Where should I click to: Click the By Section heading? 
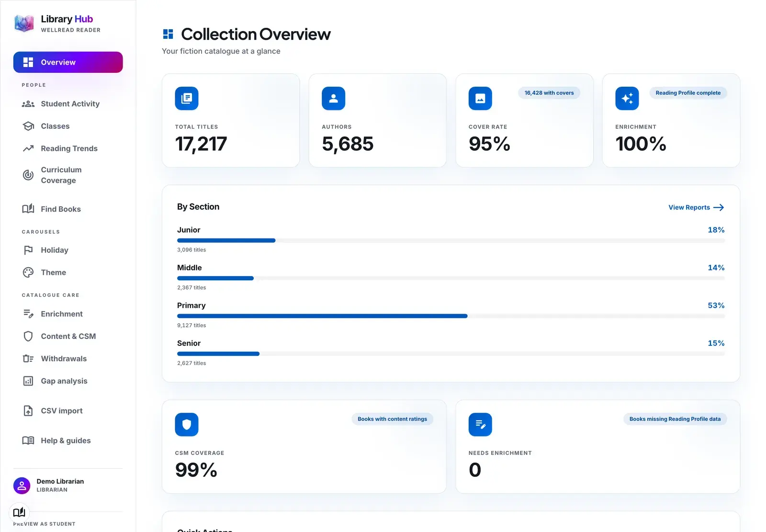coord(198,207)
